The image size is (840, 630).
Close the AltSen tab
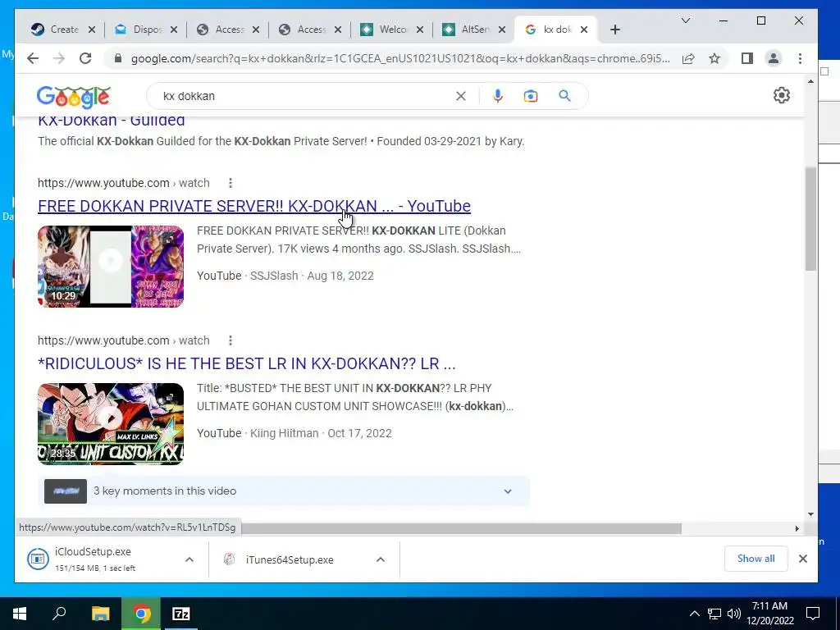point(502,30)
